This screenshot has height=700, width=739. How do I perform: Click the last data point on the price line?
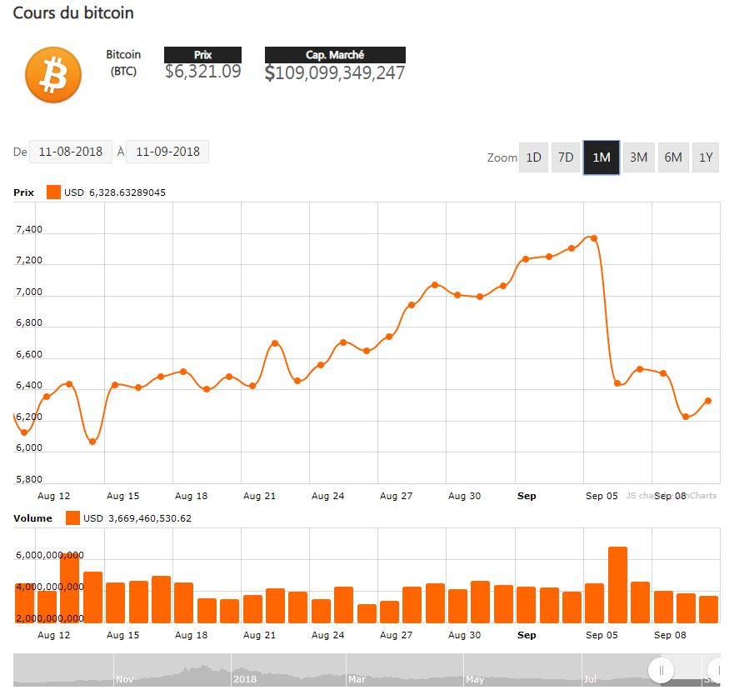point(708,401)
